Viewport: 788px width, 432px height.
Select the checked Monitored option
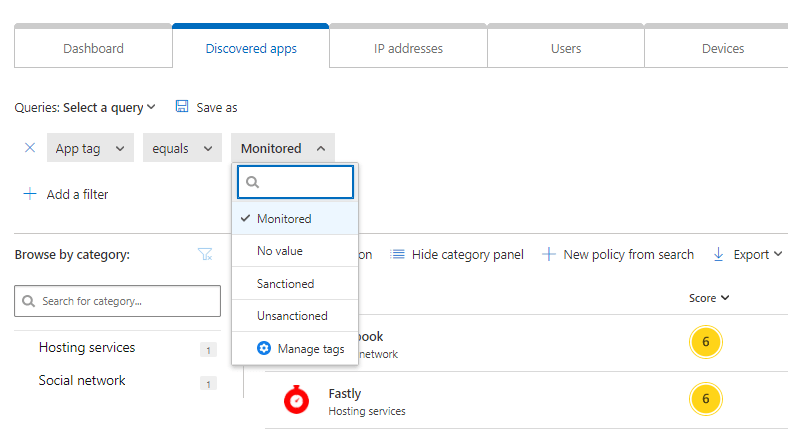coord(284,219)
